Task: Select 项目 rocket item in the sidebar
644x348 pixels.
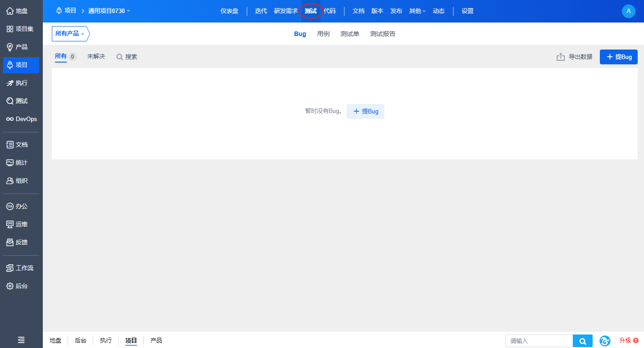Action: pos(21,65)
